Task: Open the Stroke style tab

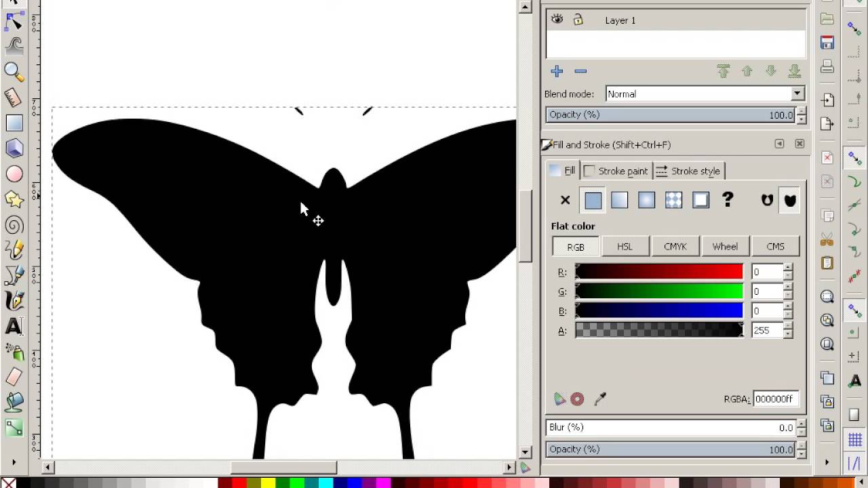Action: [689, 171]
